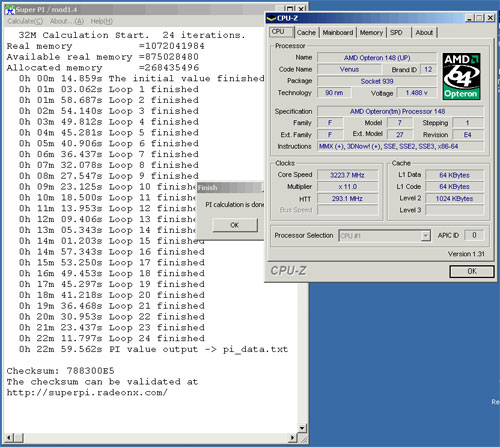The image size is (500, 447).
Task: Click the superpi.radeonx.com URL text
Action: tap(87, 393)
